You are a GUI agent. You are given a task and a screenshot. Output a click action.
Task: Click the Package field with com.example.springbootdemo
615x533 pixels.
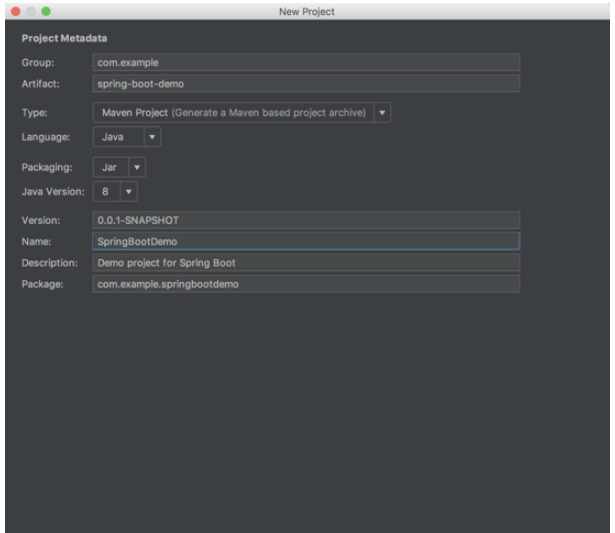click(306, 284)
